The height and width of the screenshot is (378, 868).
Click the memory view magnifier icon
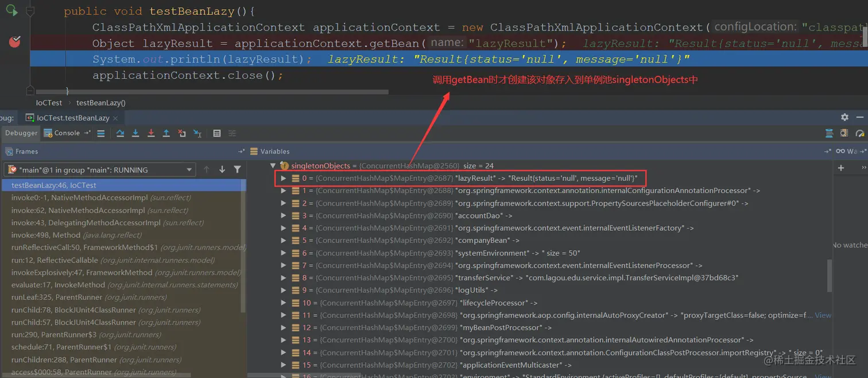pyautogui.click(x=844, y=133)
